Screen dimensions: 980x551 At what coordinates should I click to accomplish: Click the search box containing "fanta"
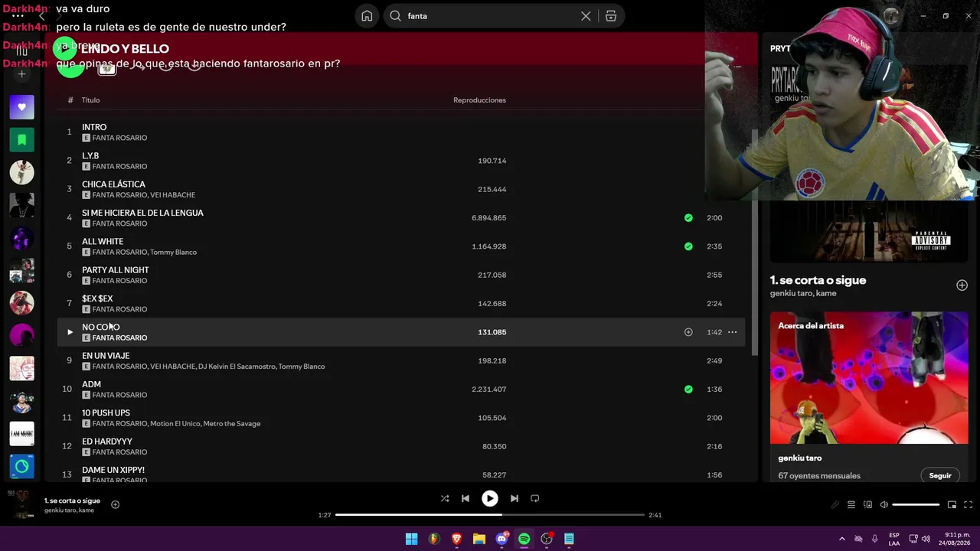(490, 16)
